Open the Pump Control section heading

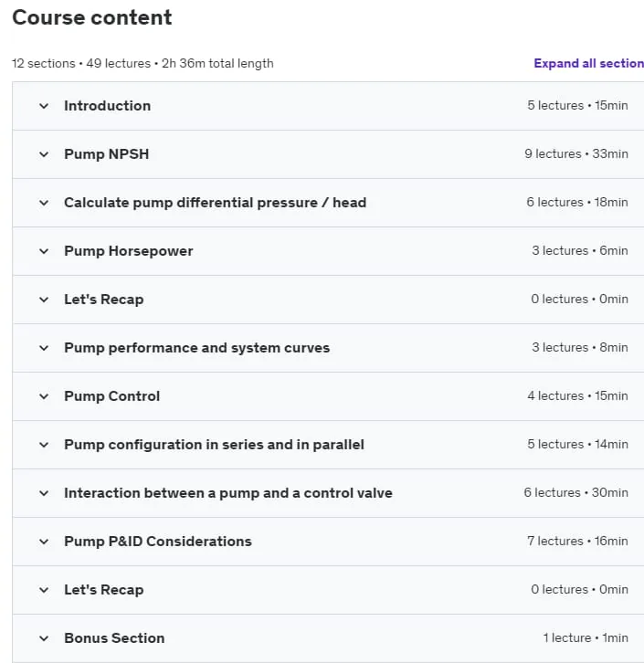point(112,396)
